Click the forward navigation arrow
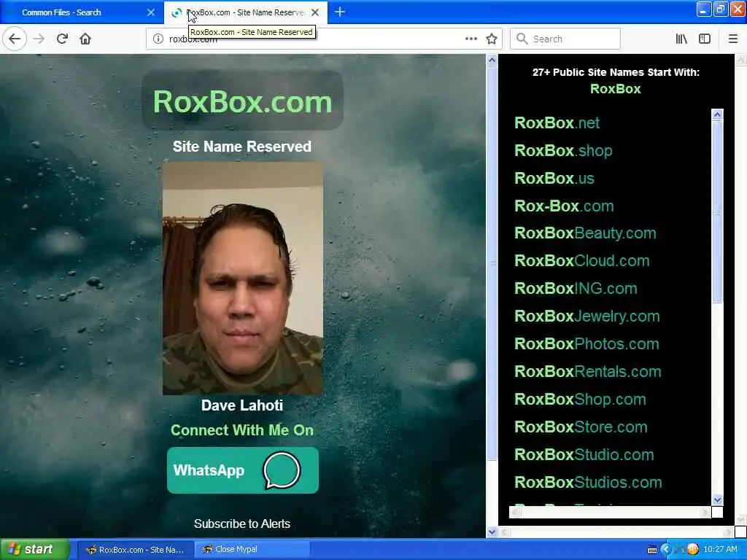Viewport: 747px width, 560px height. point(39,39)
